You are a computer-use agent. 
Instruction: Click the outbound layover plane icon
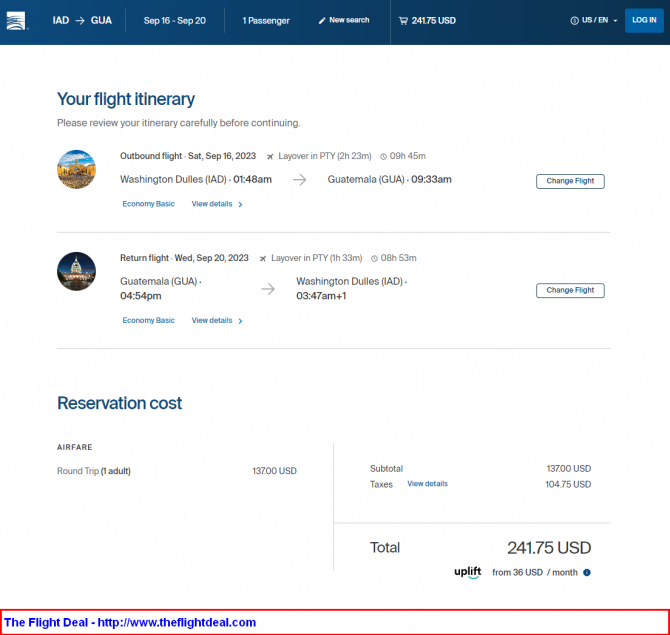[270, 156]
